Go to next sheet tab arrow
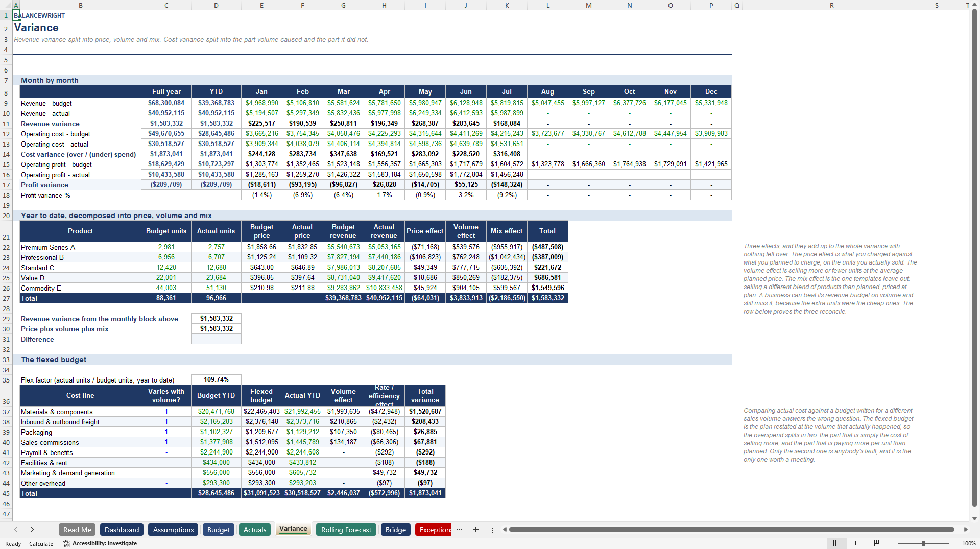 point(32,530)
